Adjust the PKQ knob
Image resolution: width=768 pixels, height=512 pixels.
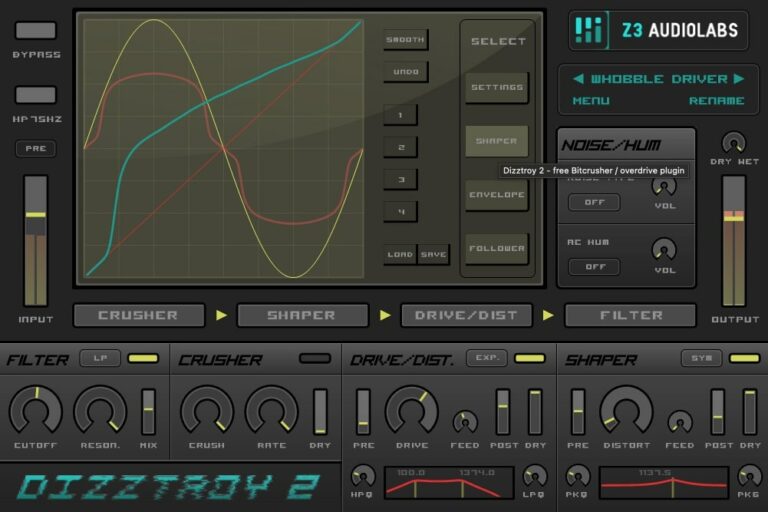coord(578,476)
